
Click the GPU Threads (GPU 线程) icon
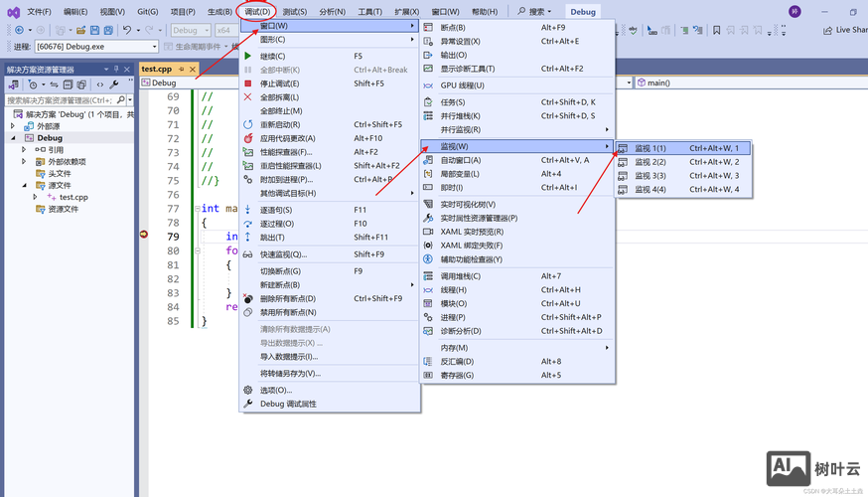coord(428,85)
